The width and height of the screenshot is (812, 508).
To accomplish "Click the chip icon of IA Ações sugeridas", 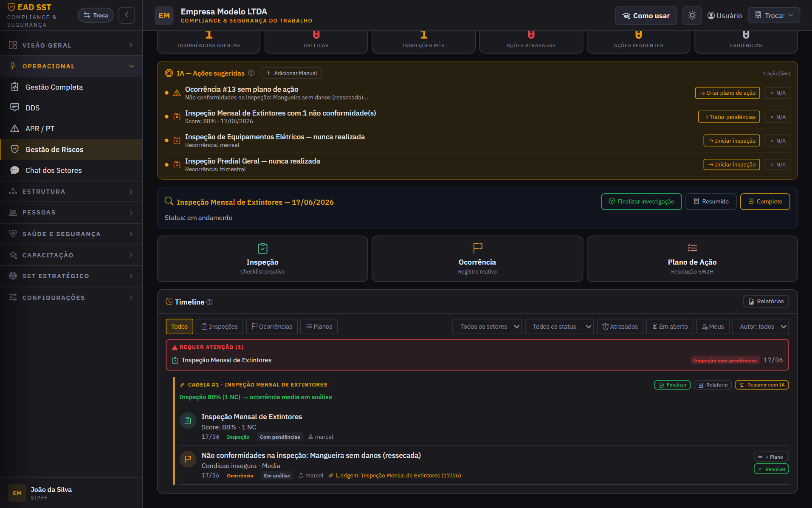I will pos(169,73).
